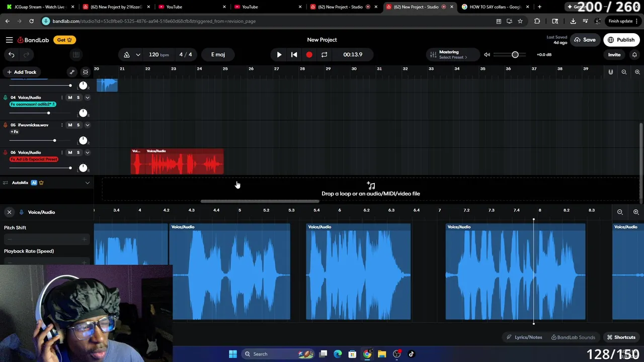The width and height of the screenshot is (644, 362).
Task: Open the E maj key selector
Action: point(218,54)
